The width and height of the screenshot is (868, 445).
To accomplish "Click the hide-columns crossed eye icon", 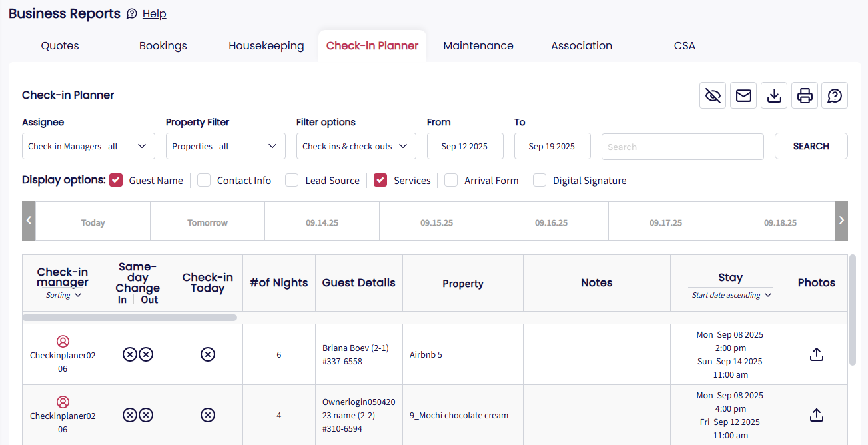I will (x=713, y=95).
